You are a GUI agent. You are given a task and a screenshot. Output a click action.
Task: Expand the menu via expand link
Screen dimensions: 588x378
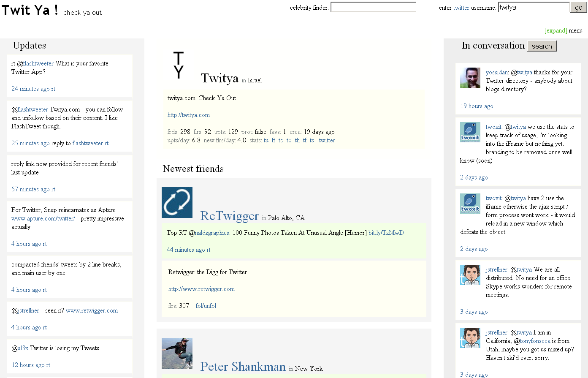click(x=555, y=30)
